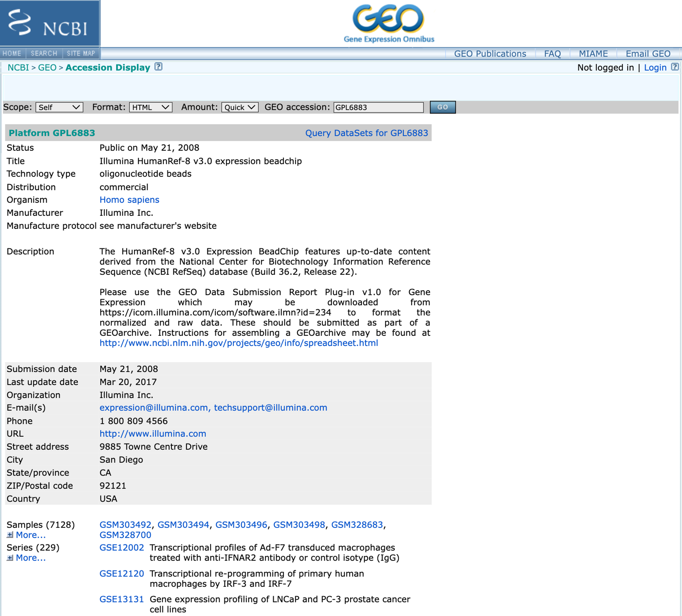Viewport: 682px width, 616px height.
Task: Go to GEO Publications
Action: point(490,54)
